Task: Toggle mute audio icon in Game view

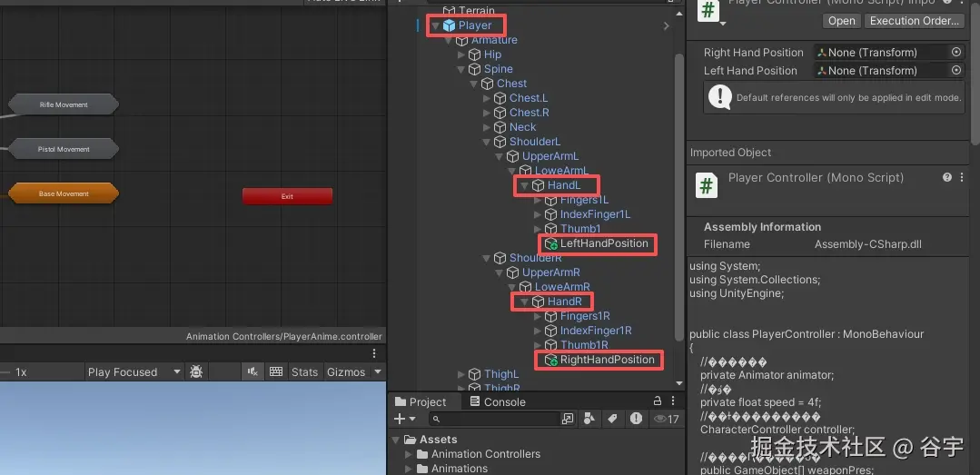Action: (252, 371)
